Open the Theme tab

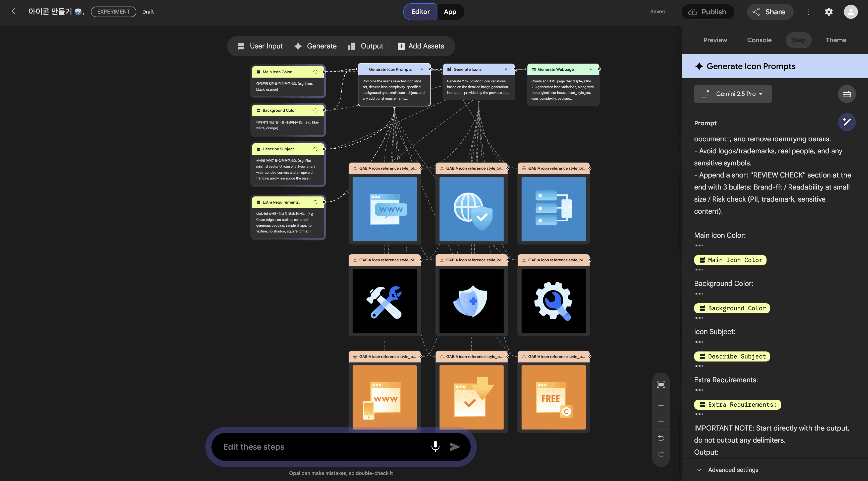[x=836, y=40]
